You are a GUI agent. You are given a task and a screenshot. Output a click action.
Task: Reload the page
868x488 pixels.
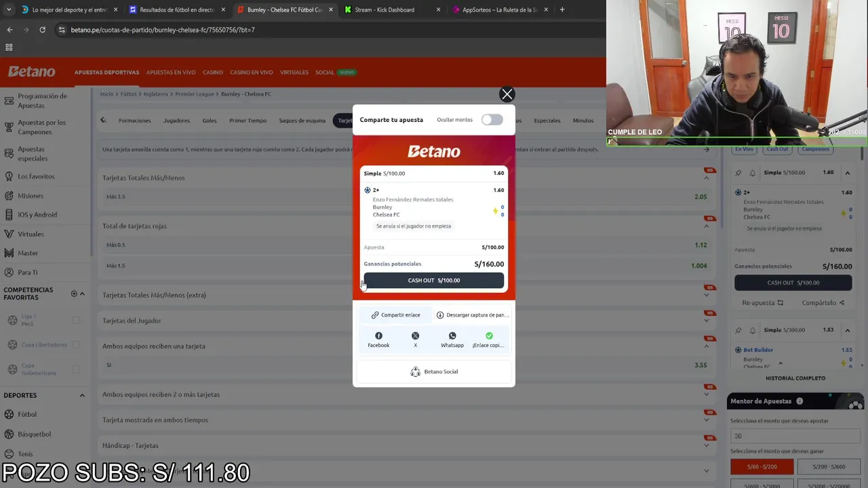(x=42, y=30)
